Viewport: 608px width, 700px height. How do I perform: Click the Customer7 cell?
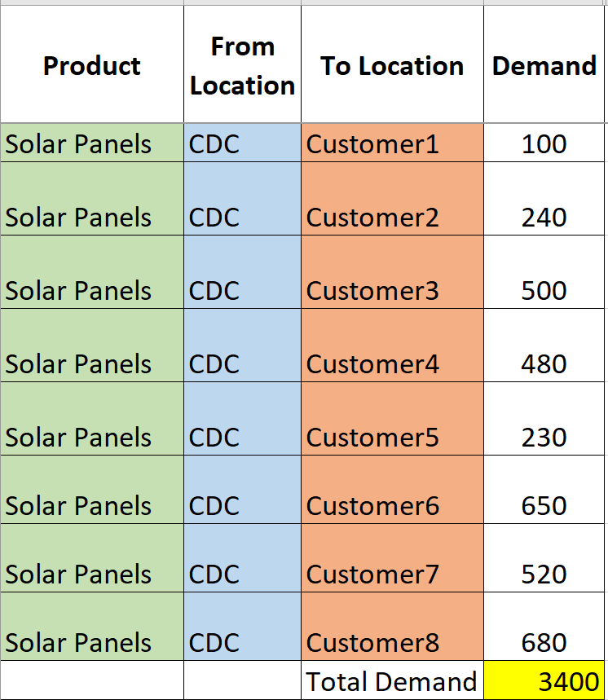coord(392,558)
